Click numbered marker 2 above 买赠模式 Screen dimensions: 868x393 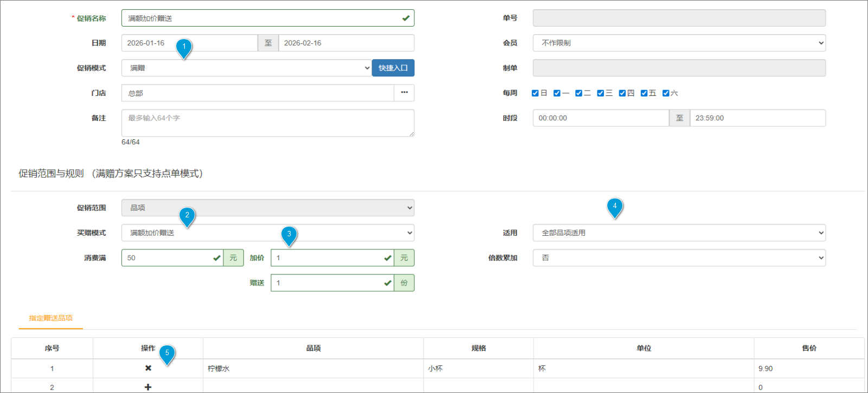point(187,215)
